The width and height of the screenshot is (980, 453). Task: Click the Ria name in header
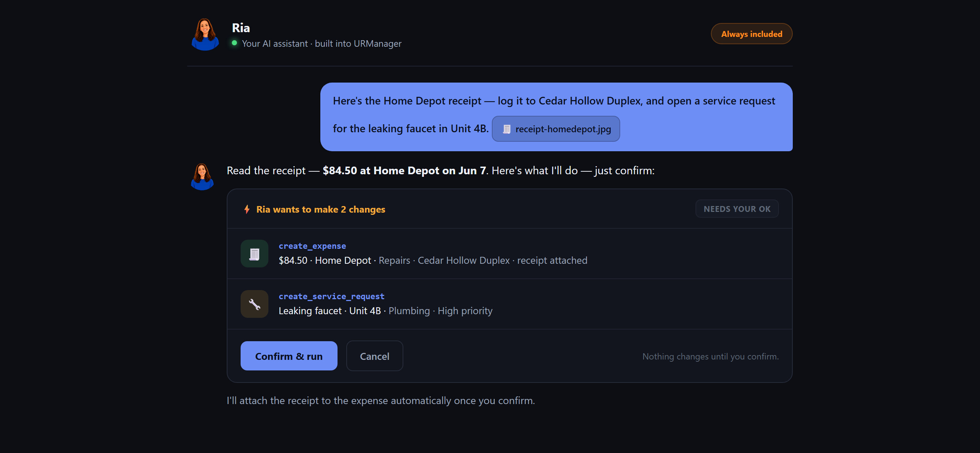[x=241, y=28]
